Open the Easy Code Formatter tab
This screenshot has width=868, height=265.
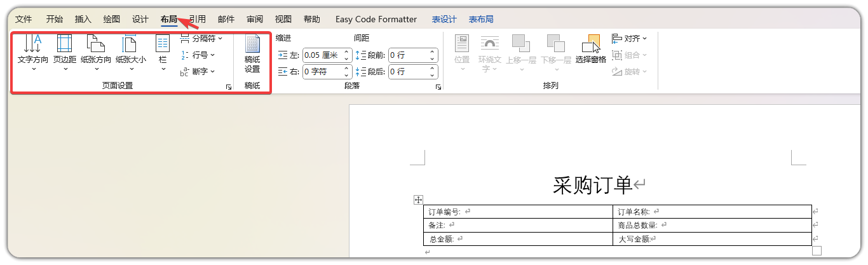(376, 19)
